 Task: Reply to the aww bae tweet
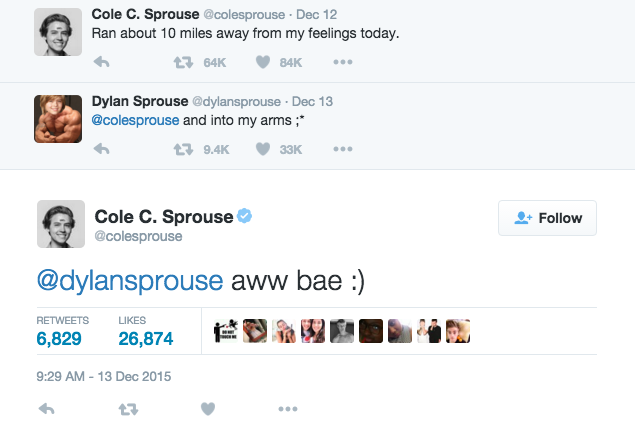coord(47,409)
